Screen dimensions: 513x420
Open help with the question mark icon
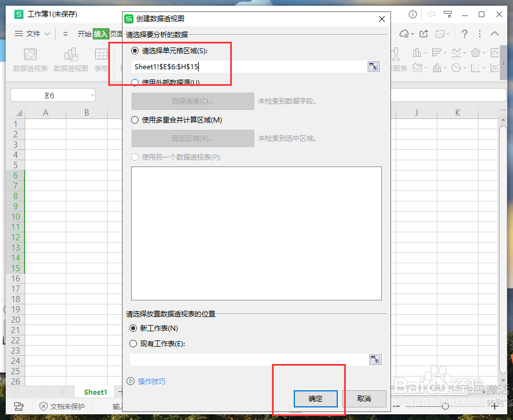pos(464,34)
